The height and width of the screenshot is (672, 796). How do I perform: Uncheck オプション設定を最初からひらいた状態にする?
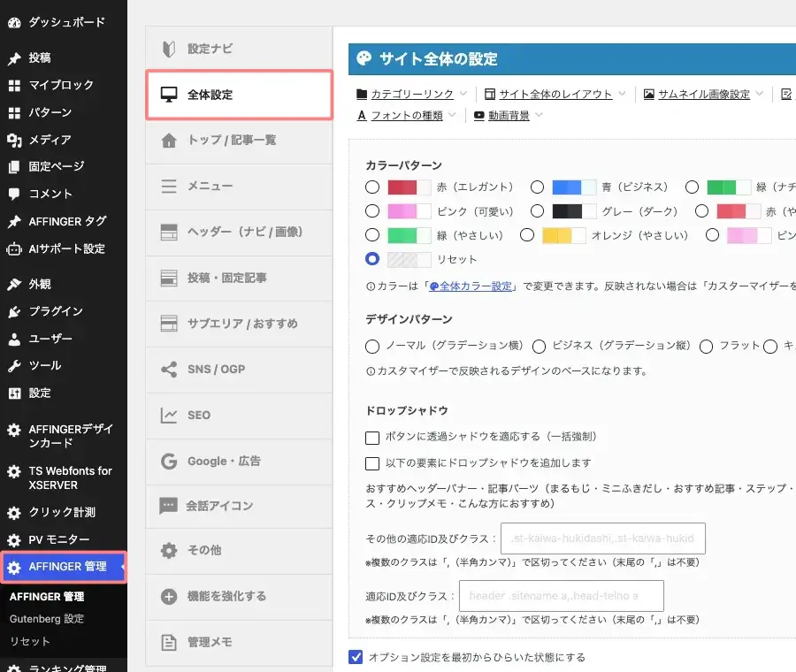click(356, 657)
